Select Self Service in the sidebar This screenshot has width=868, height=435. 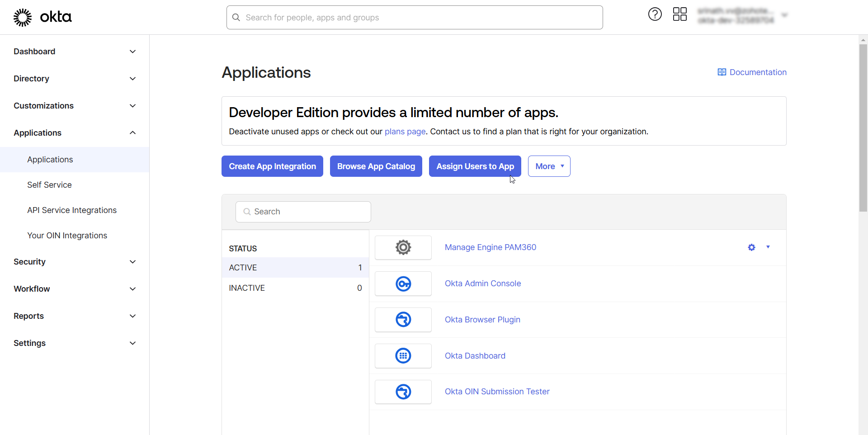pos(49,184)
